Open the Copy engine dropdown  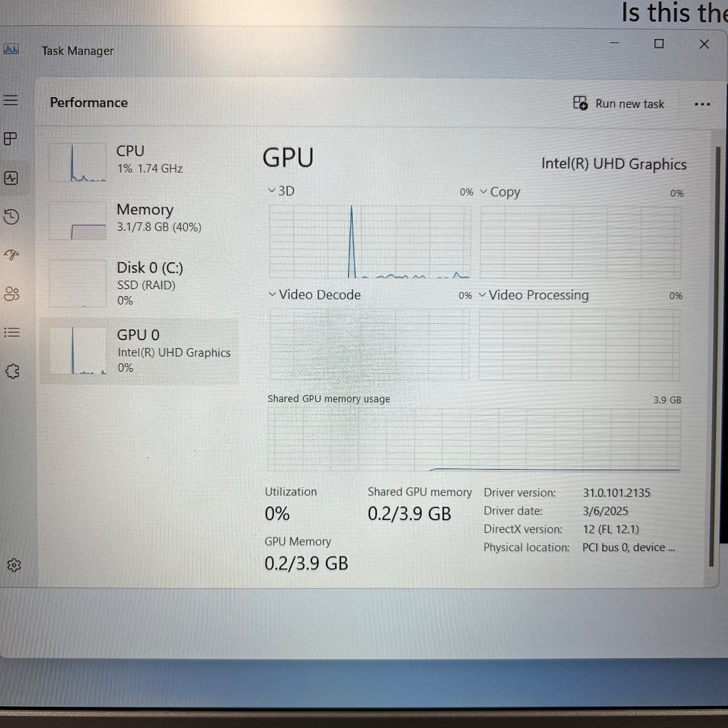click(x=482, y=192)
